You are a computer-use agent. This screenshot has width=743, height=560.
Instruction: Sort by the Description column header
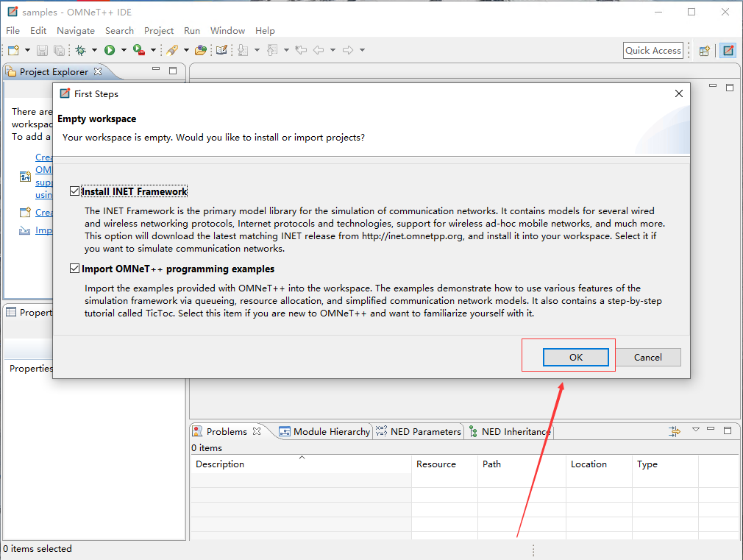[x=302, y=464]
